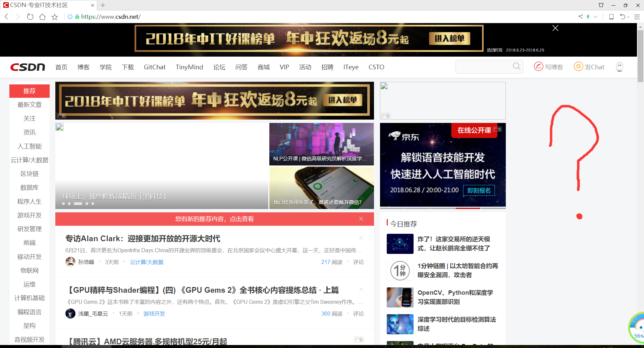The height and width of the screenshot is (348, 644).
Task: Open the browser hamburger menu
Action: pos(637,17)
